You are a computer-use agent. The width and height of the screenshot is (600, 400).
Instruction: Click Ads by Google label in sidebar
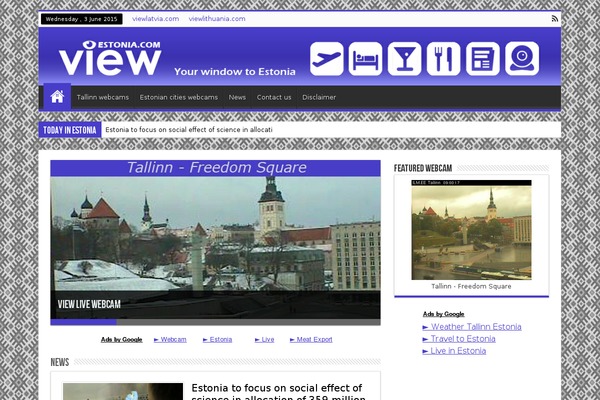click(443, 314)
